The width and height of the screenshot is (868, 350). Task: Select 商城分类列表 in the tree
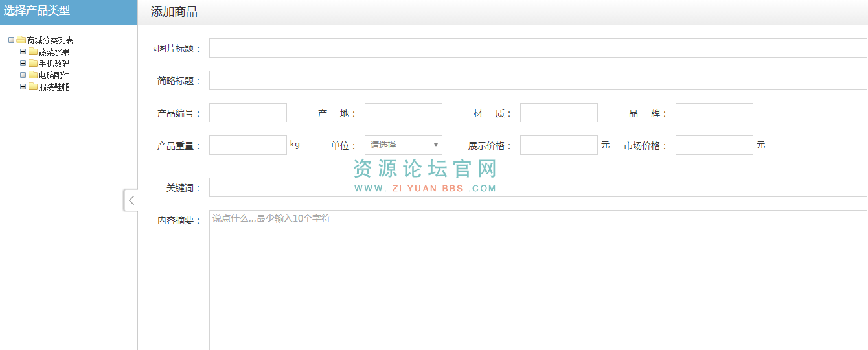coord(51,40)
